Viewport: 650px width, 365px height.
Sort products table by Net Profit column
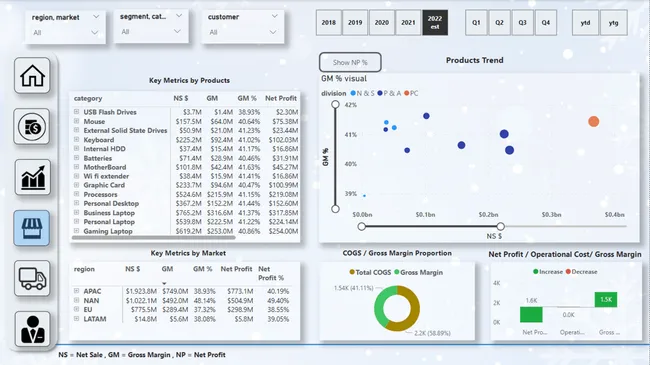click(x=281, y=98)
